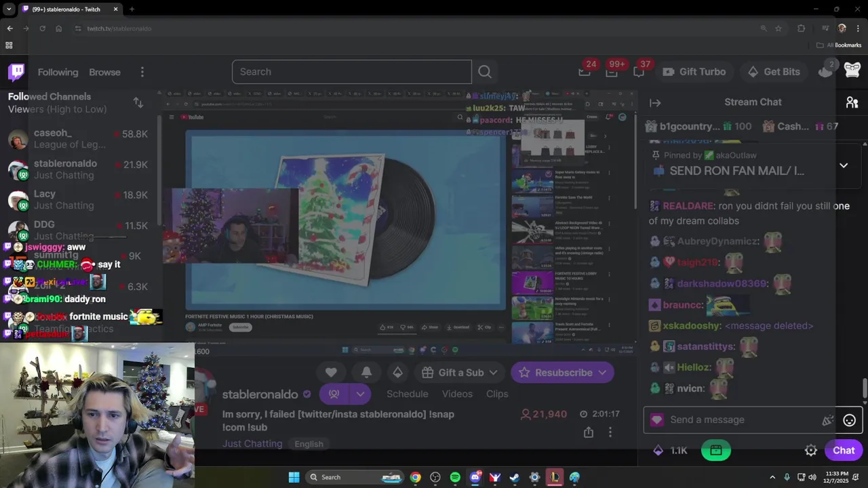Viewport: 868px width, 488px height.
Task: Open the Browse tab
Action: (104, 72)
